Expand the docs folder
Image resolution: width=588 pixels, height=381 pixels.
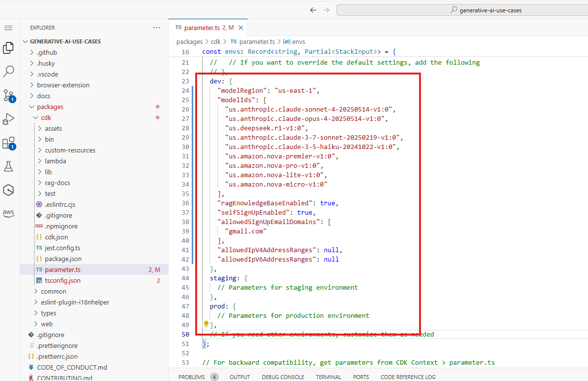click(x=94, y=96)
